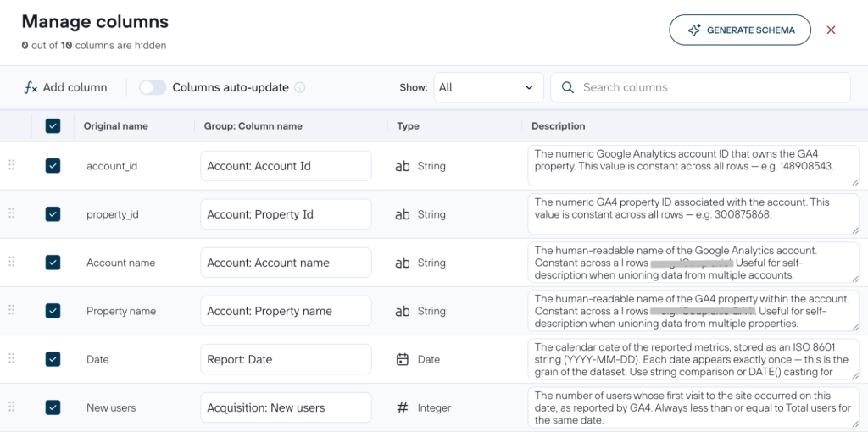Open the String type selector for Account name
This screenshot has width=868, height=432.
pyautogui.click(x=420, y=263)
